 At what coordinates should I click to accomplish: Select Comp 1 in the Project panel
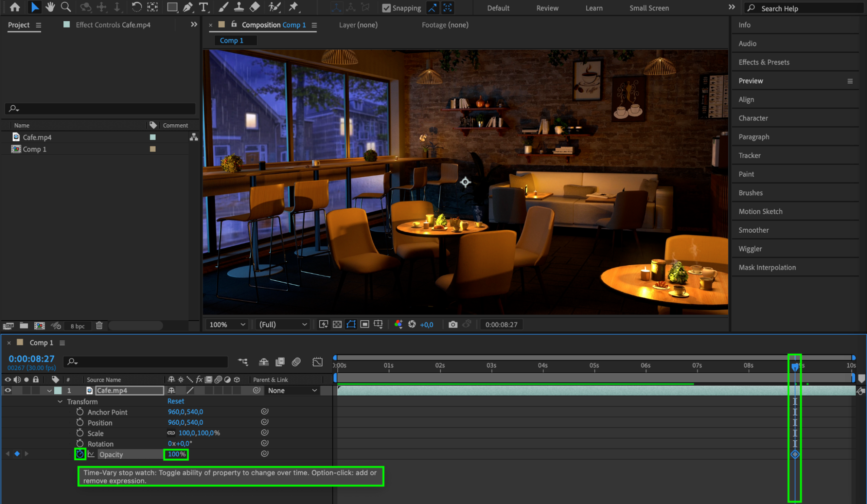click(x=35, y=149)
